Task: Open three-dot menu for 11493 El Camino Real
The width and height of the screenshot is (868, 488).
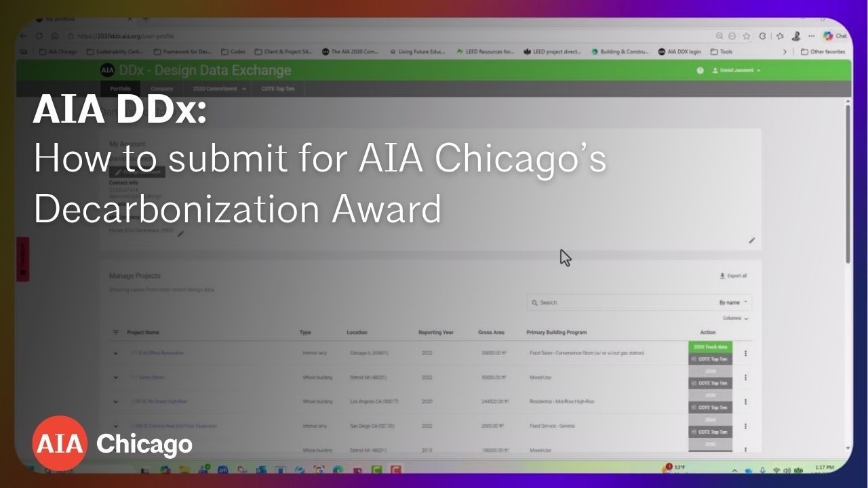Action: click(746, 426)
